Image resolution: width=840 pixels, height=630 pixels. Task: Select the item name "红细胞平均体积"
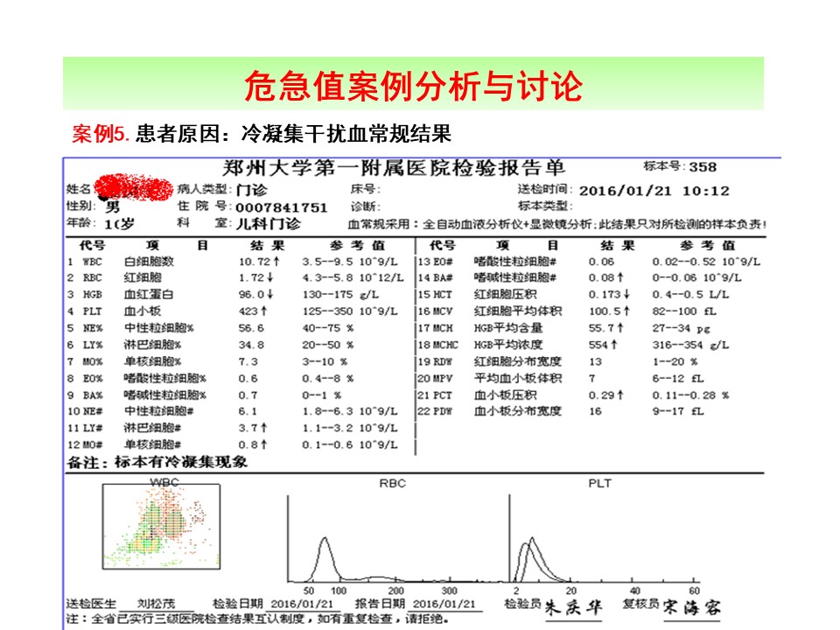point(518,311)
